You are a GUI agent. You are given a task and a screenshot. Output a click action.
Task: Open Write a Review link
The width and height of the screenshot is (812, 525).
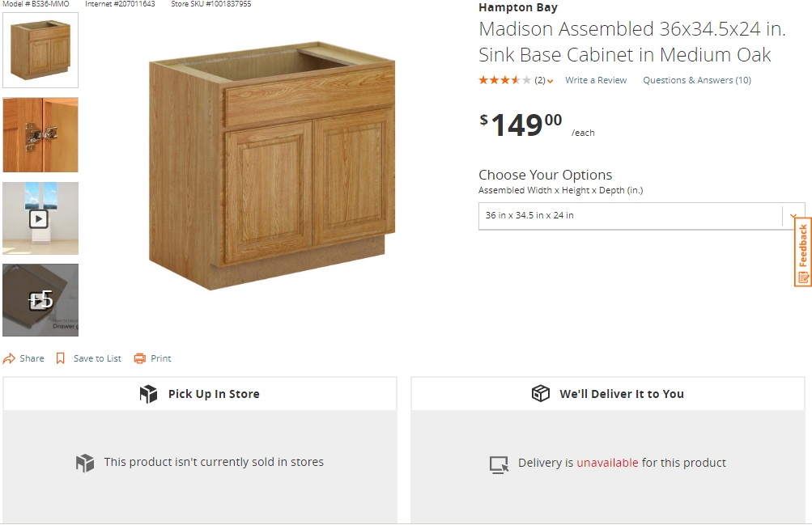[x=596, y=80]
